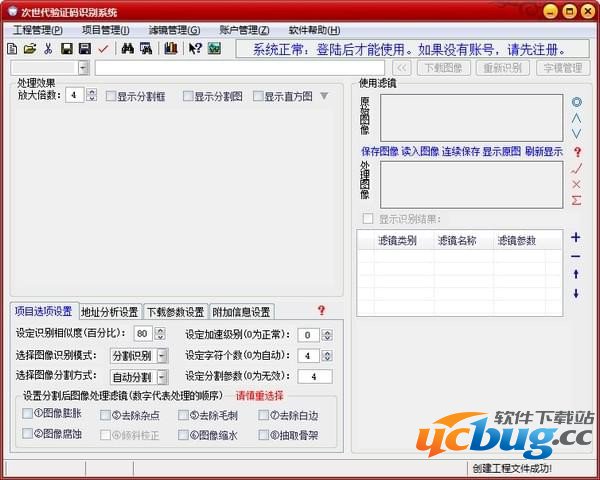Check ③去除杂点 filter option
This screenshot has height=480, width=600.
tap(105, 415)
